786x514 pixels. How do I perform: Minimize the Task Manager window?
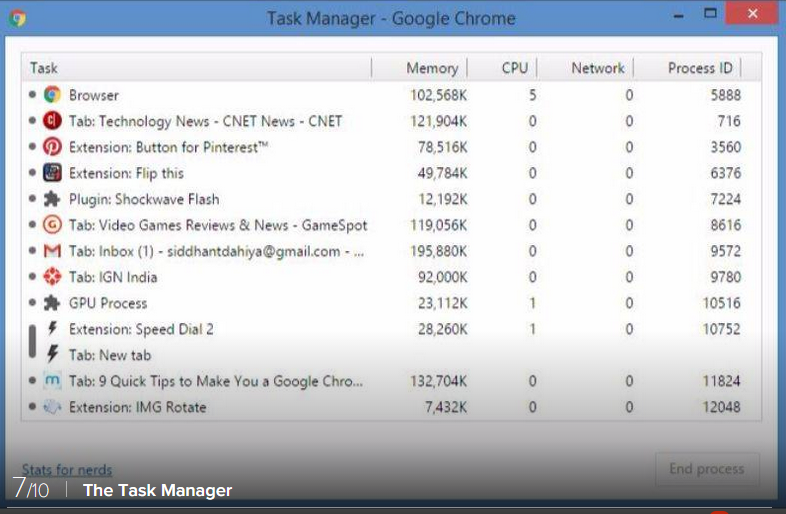[x=678, y=16]
